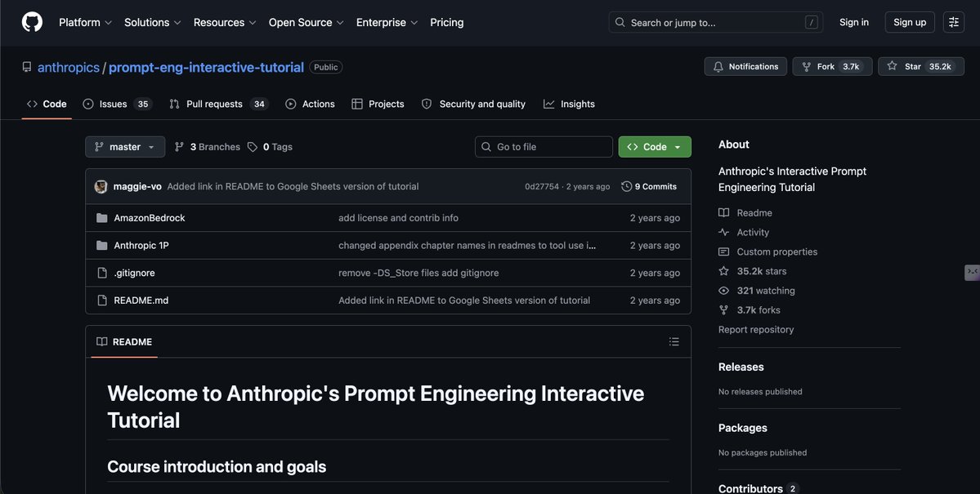Image resolution: width=980 pixels, height=494 pixels.
Task: Open the AmazonBedrock folder
Action: (x=150, y=218)
